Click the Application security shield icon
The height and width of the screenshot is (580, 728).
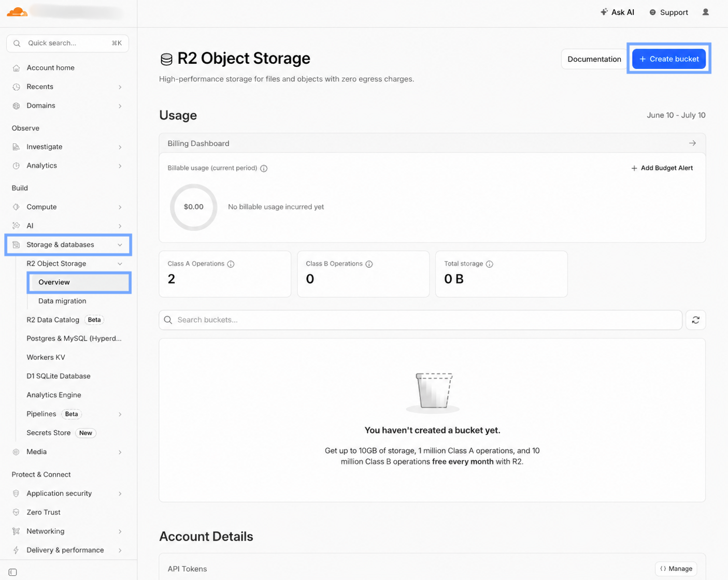click(x=16, y=494)
